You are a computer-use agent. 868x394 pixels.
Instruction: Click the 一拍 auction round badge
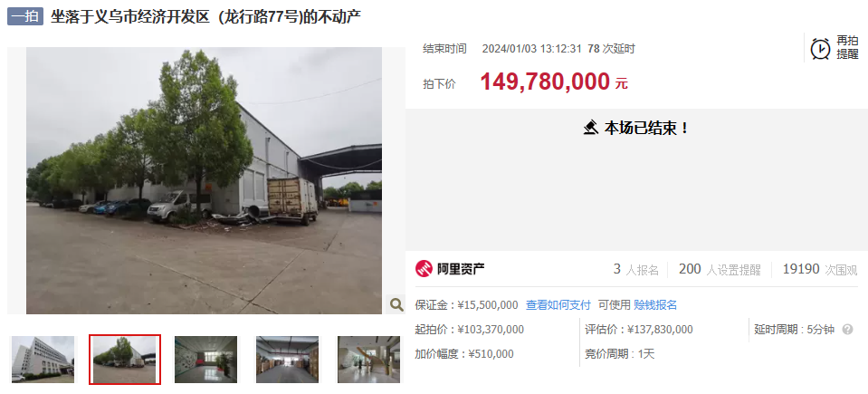coord(25,16)
